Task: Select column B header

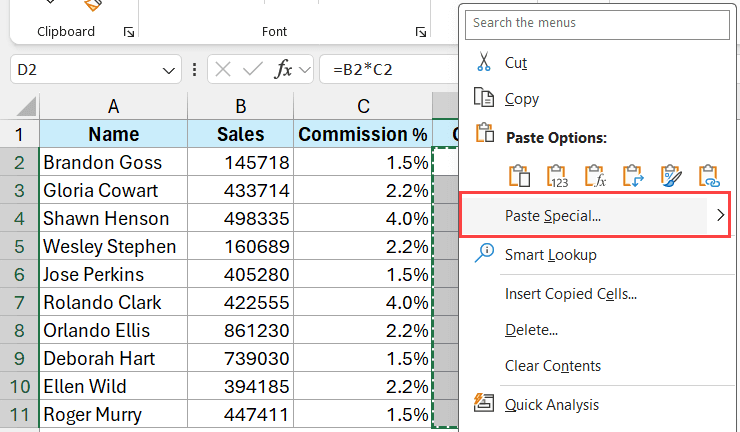Action: point(240,107)
